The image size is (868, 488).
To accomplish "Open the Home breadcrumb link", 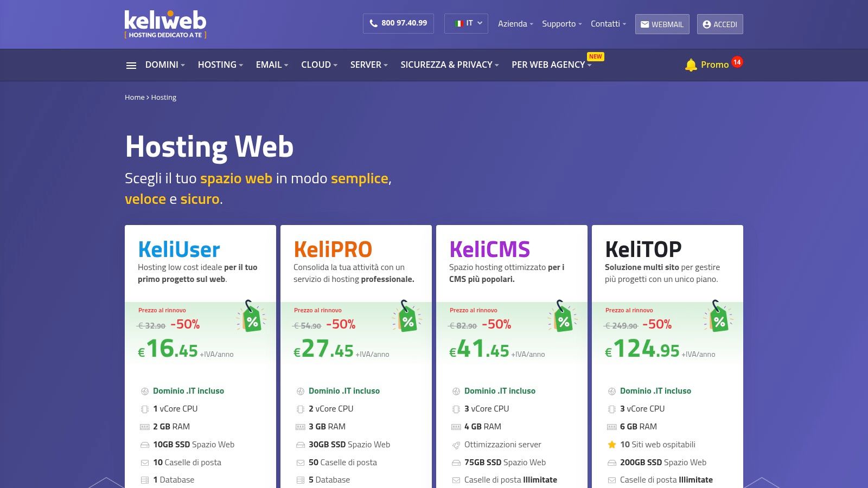I will click(134, 97).
